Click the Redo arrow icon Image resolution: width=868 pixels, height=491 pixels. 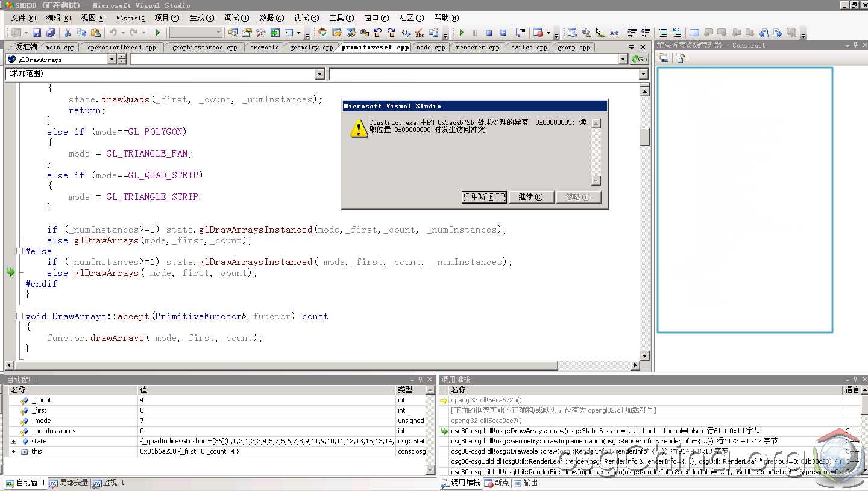point(133,33)
